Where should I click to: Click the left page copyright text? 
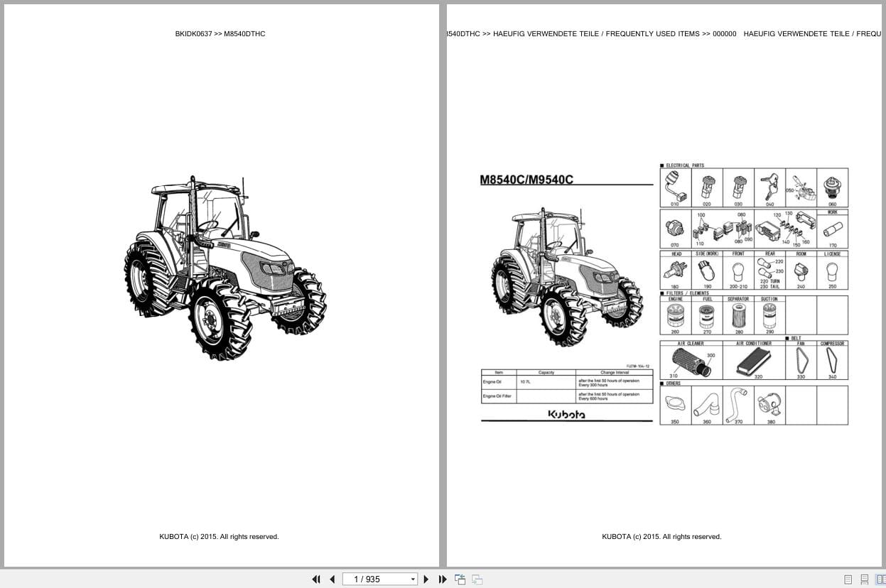pos(219,537)
